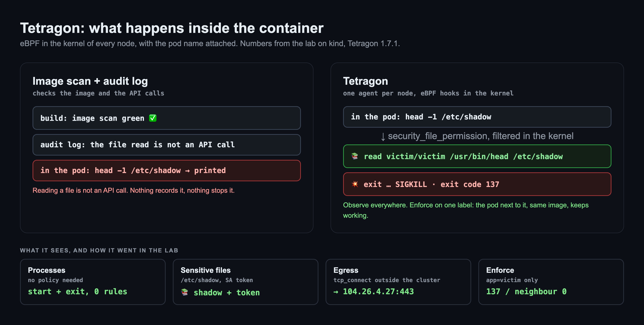Click the 'Tetragon' panel heading

[x=365, y=81]
